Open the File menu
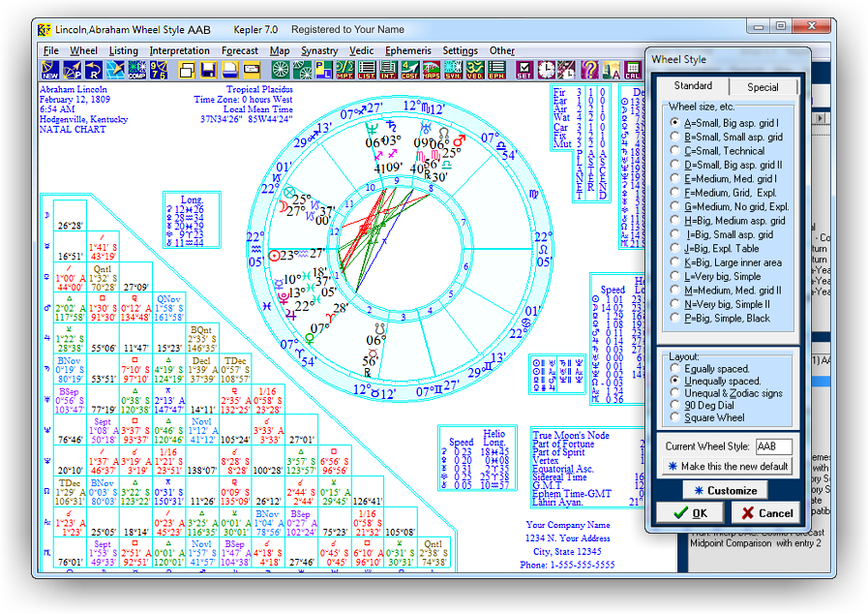Image resolution: width=868 pixels, height=614 pixels. (51, 50)
